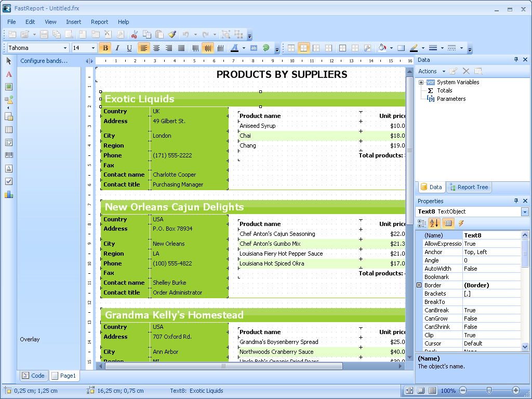Viewport: 532px width, 399px height.
Task: Choose the Chart object tool
Action: pyautogui.click(x=9, y=194)
